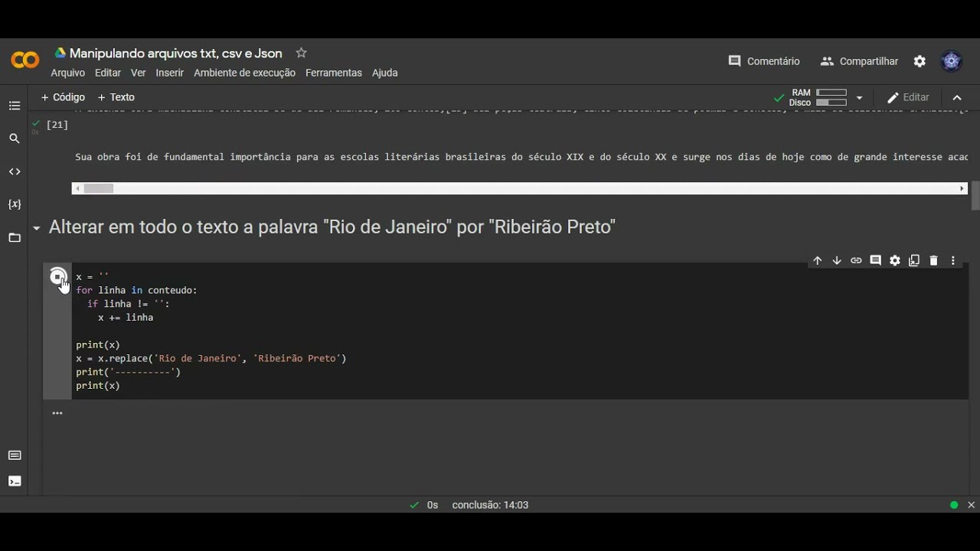This screenshot has width=980, height=551.
Task: Click the right arrow of the output scrollbar
Action: click(x=962, y=188)
